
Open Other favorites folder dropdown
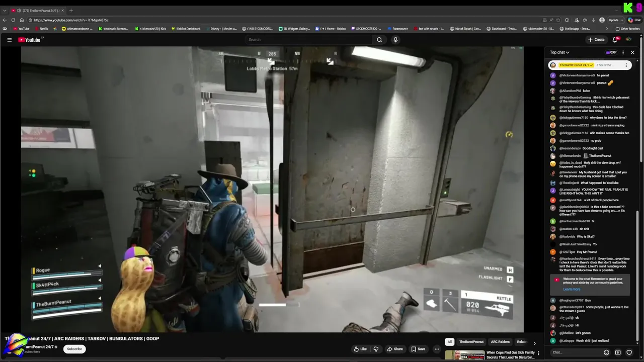(628, 29)
